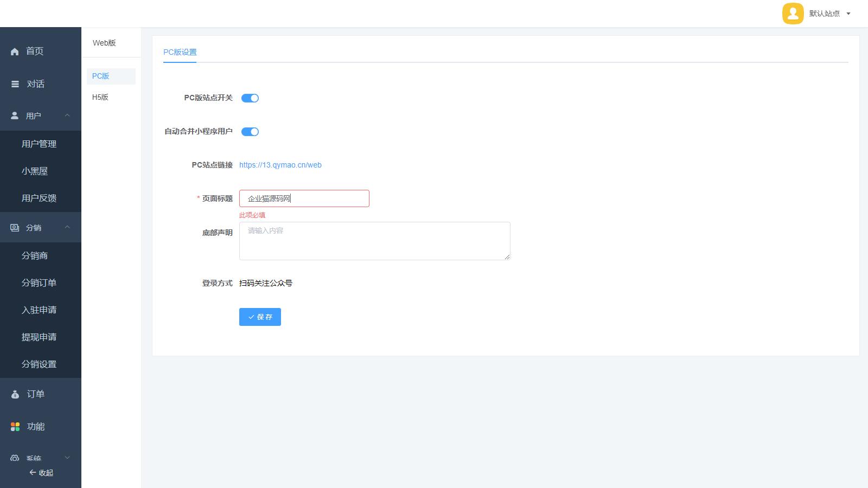Expand the 系统 menu chevron

coord(67,458)
